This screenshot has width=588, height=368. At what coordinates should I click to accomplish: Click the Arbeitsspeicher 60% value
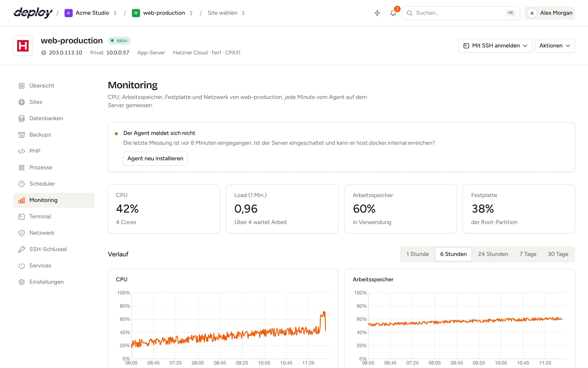click(x=364, y=209)
